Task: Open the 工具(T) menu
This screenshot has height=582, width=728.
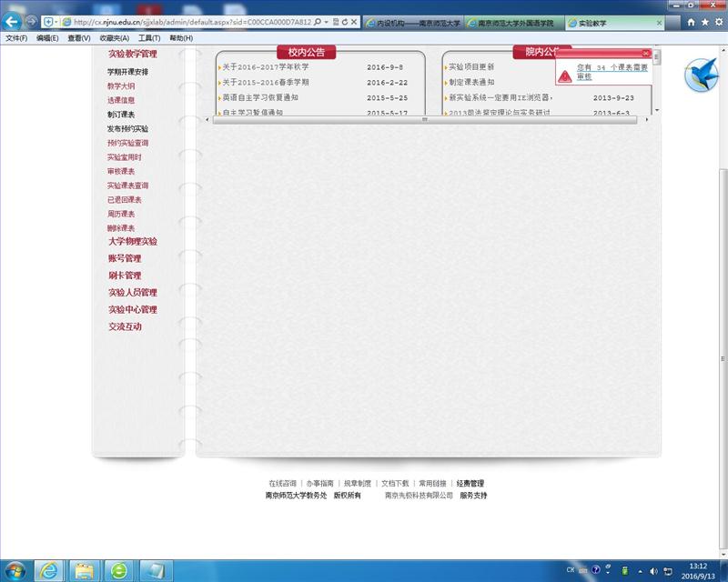Action: (149, 38)
